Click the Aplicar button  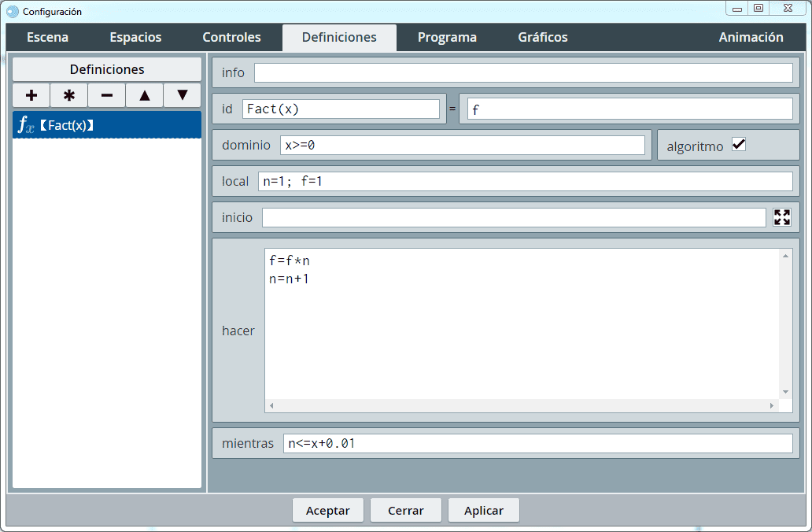point(483,510)
